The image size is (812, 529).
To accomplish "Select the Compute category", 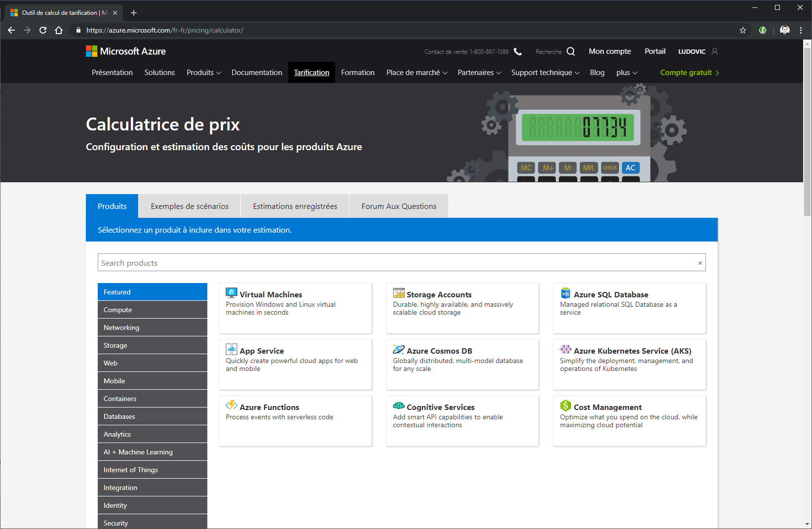I will [x=153, y=310].
